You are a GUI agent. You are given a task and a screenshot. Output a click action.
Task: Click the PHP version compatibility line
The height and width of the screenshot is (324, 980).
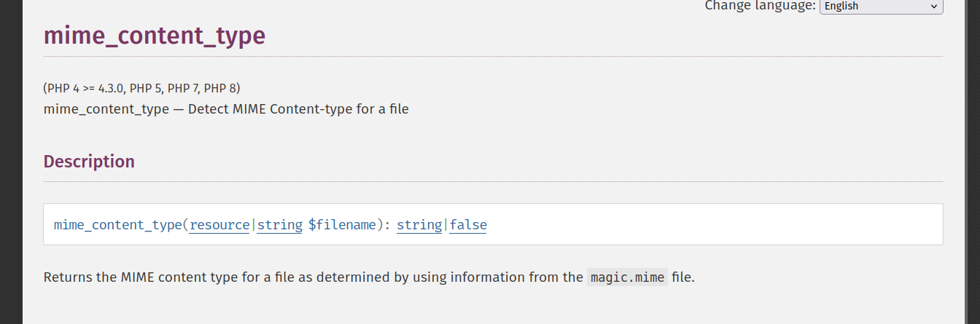141,88
